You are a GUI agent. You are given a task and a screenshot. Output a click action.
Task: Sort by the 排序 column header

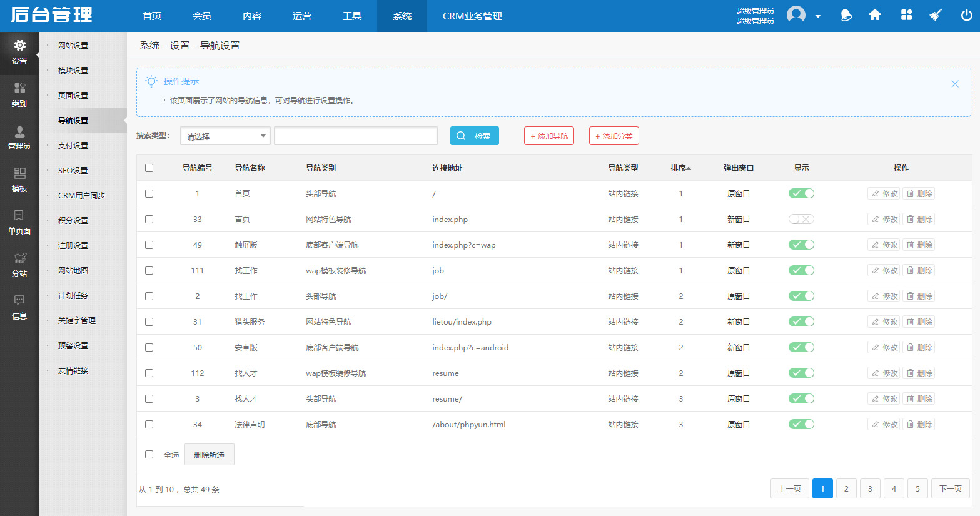click(680, 168)
